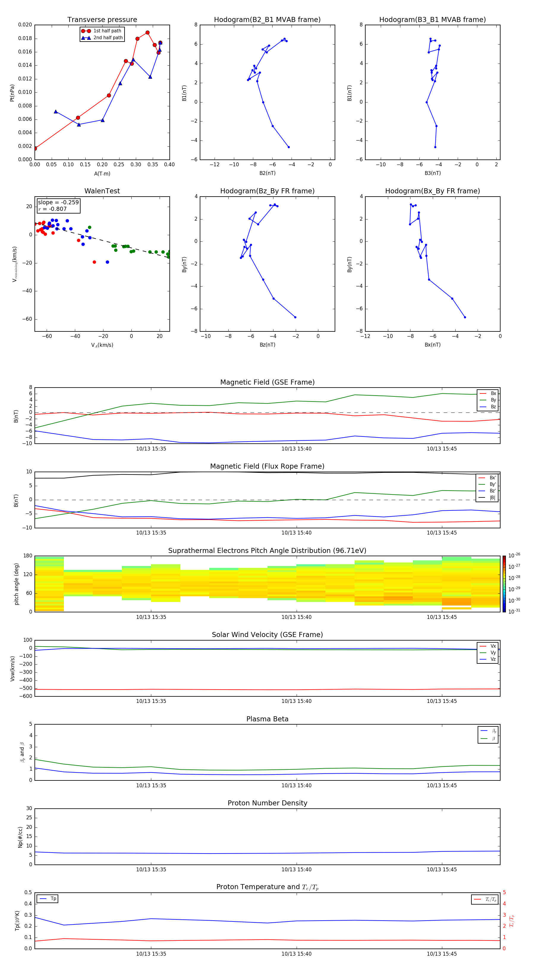Click the "Bz(nT)" x-axis label

click(267, 345)
